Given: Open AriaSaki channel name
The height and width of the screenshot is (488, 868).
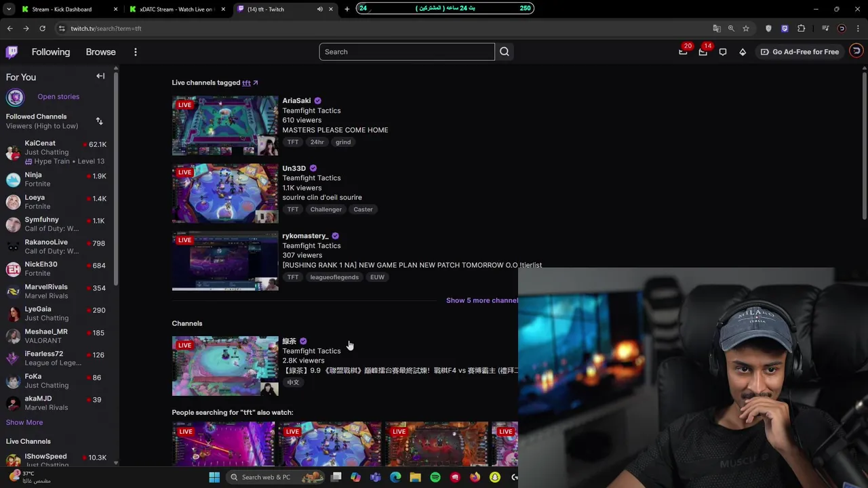Looking at the screenshot, I should 296,101.
